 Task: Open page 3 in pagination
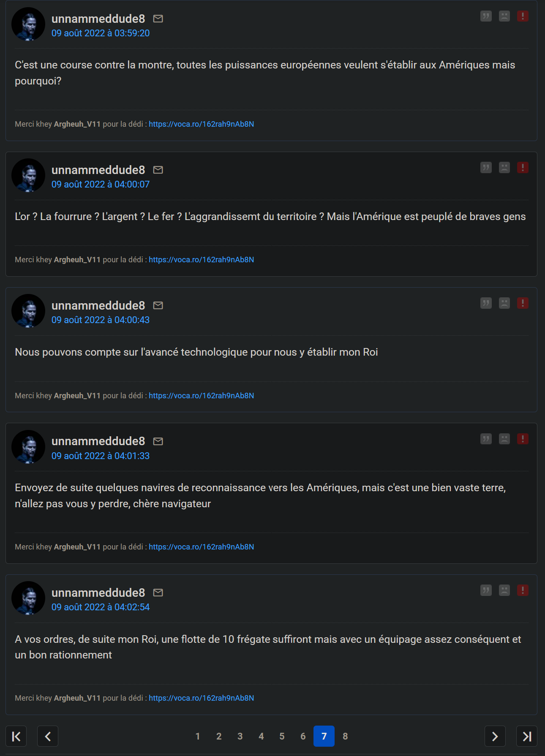click(x=240, y=736)
